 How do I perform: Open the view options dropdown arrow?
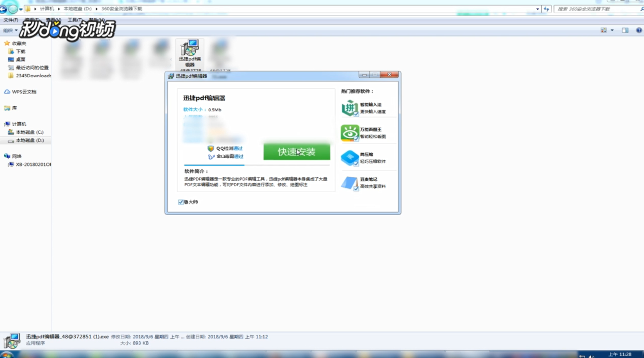[612, 30]
